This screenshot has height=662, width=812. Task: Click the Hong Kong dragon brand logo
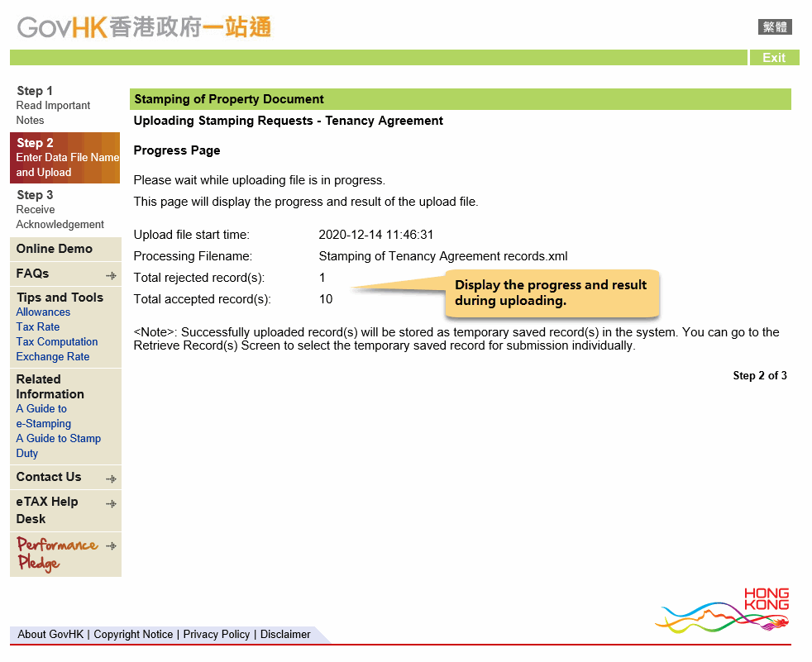724,612
